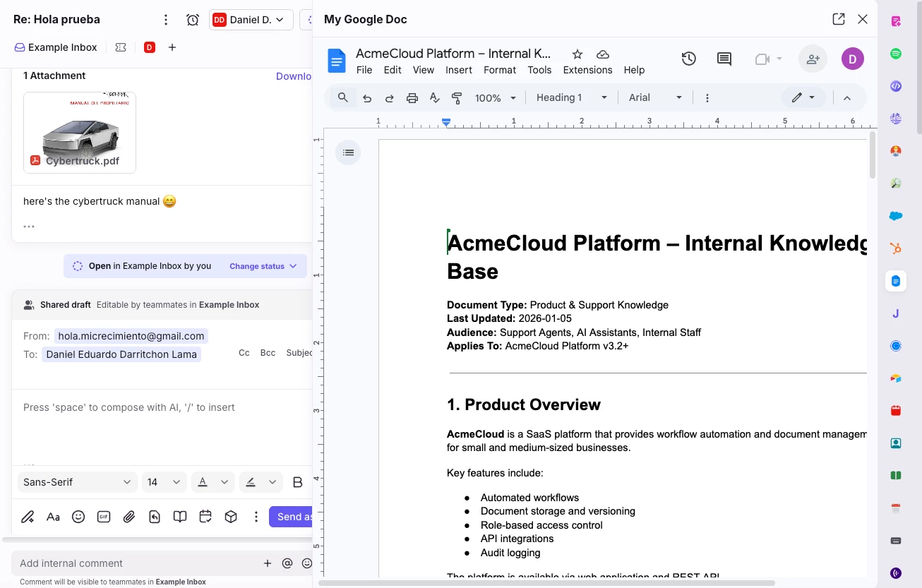Click the redo arrow in Docs toolbar
The height and width of the screenshot is (588, 922).
[389, 98]
